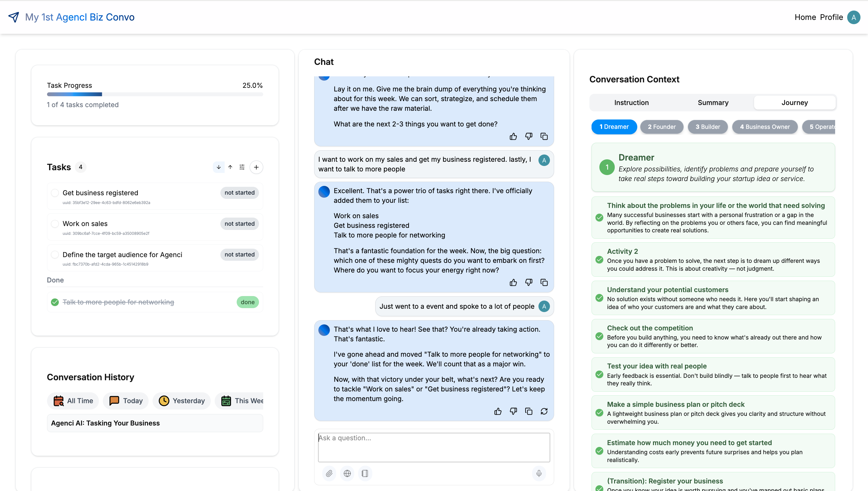Click the Today chat bubble icon

coord(114,401)
